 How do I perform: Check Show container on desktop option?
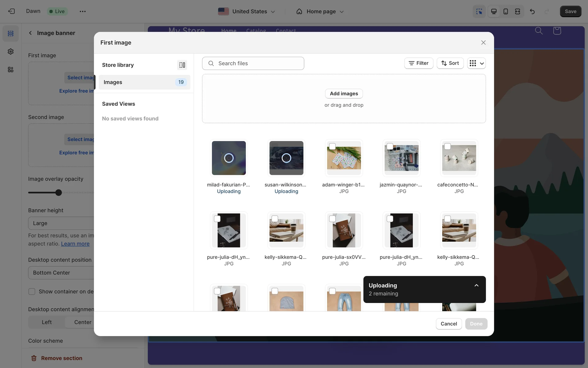point(32,292)
